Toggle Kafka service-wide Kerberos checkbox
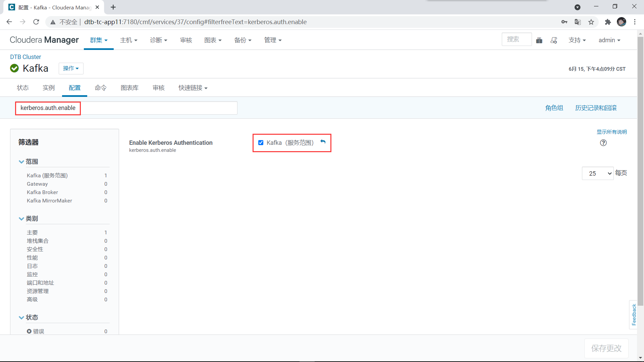 click(261, 143)
